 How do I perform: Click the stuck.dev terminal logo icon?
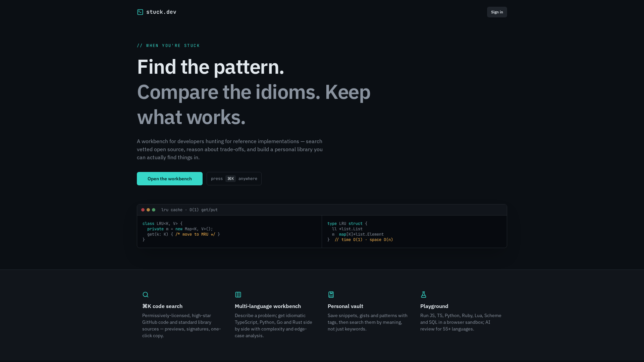point(140,12)
